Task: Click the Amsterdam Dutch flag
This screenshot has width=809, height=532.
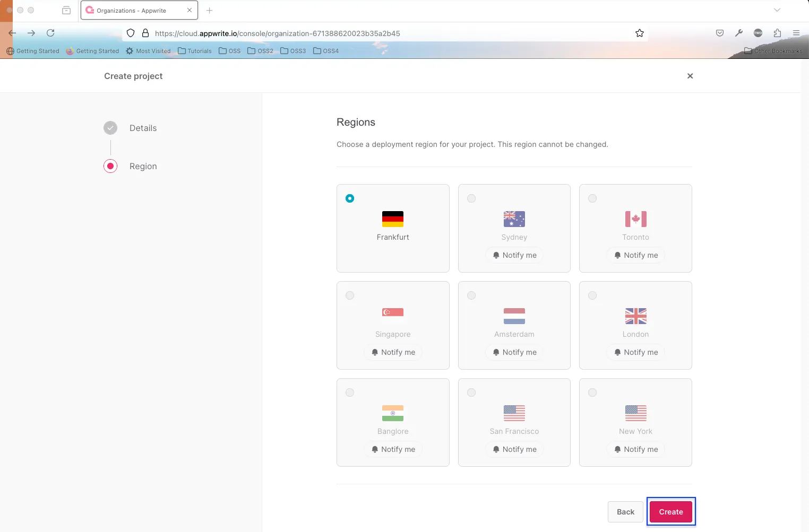Action: (x=514, y=316)
